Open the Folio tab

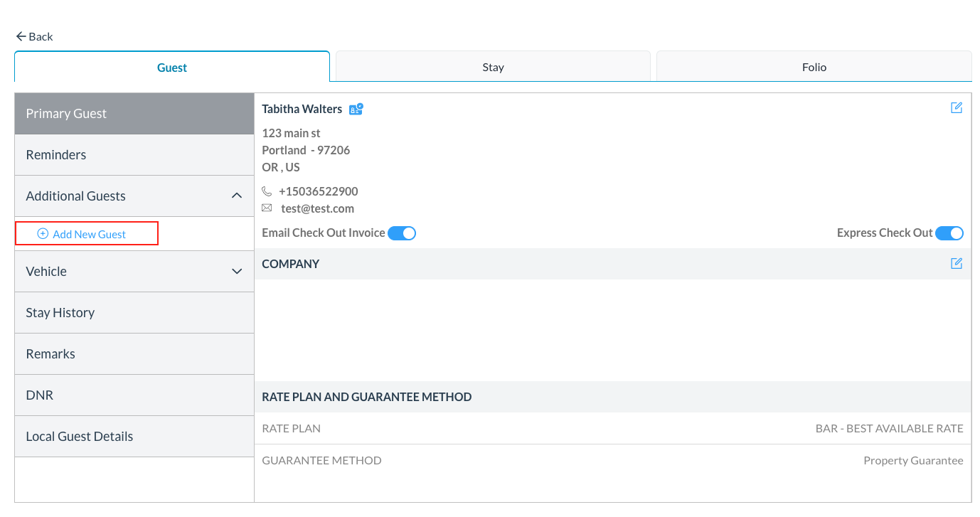tap(814, 67)
